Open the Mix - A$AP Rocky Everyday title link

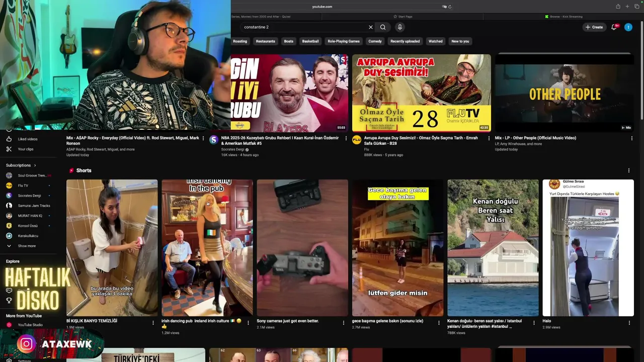133,140
